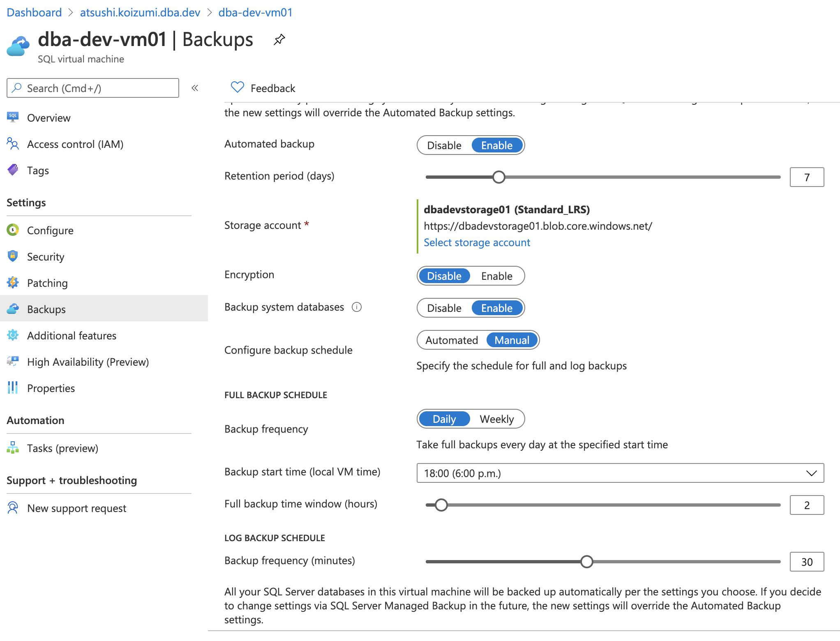Click the Tasks (preview) icon under Automation
The width and height of the screenshot is (840, 641).
coord(13,448)
